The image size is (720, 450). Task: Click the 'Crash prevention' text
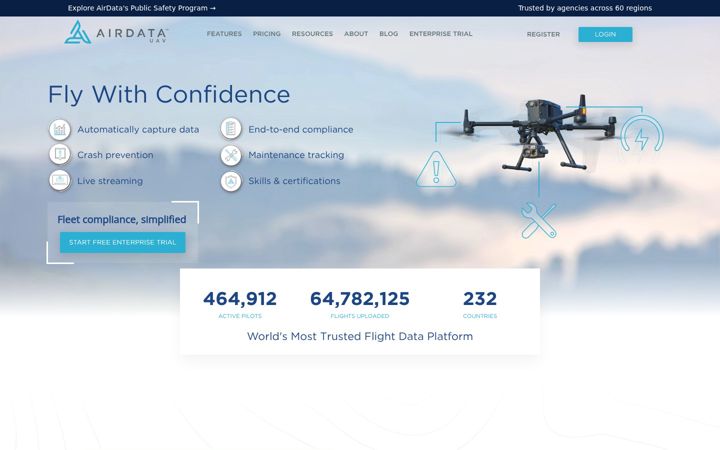pyautogui.click(x=115, y=155)
